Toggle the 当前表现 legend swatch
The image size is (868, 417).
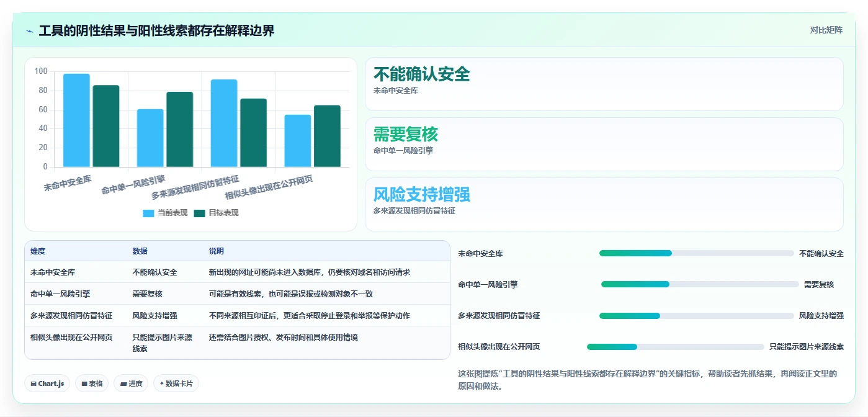pyautogui.click(x=148, y=213)
